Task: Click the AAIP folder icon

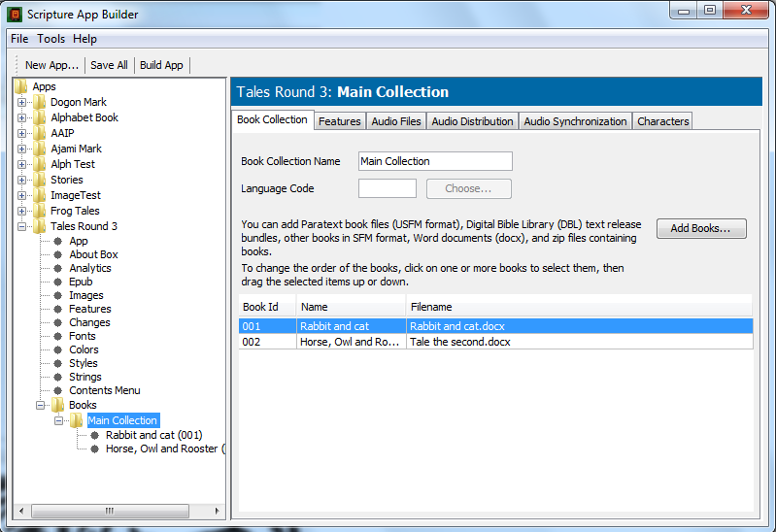Action: point(40,133)
